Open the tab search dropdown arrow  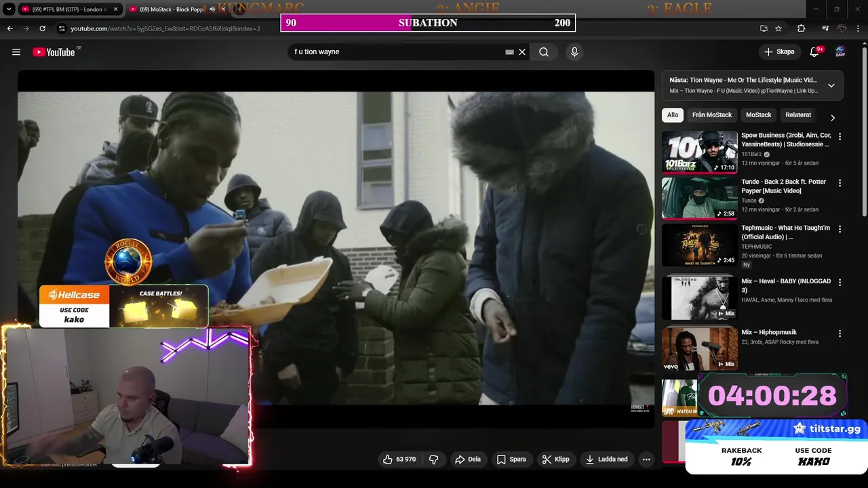9,9
